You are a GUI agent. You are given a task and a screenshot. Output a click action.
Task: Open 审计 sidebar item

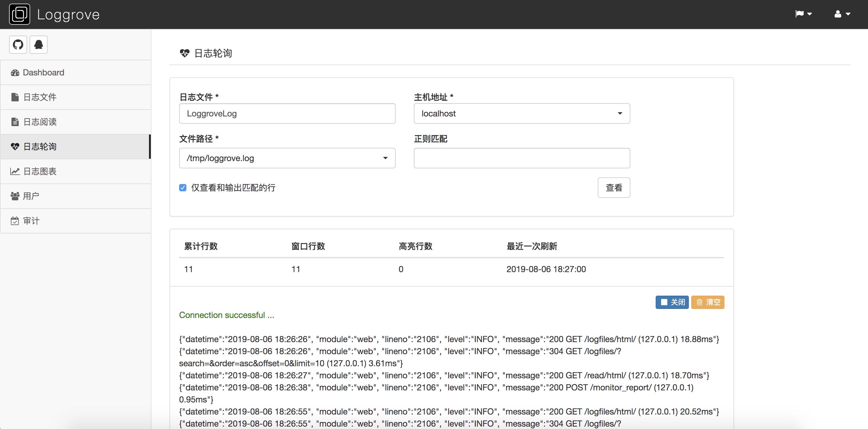coord(76,221)
